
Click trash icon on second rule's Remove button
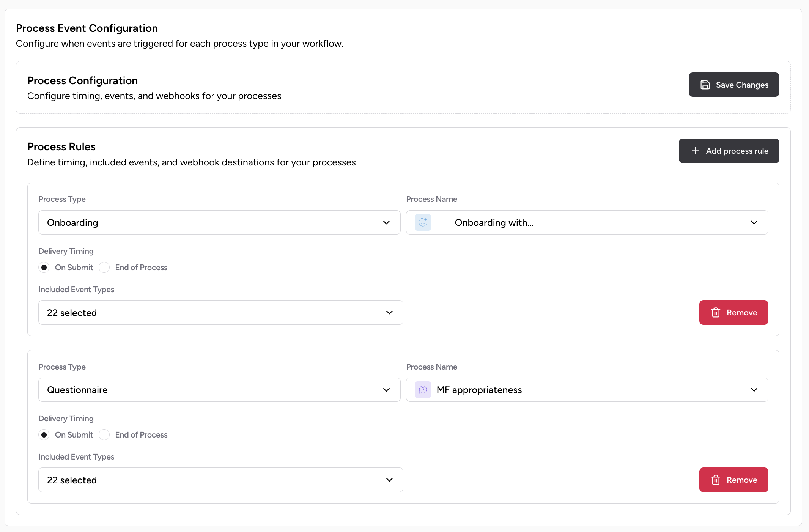tap(716, 480)
